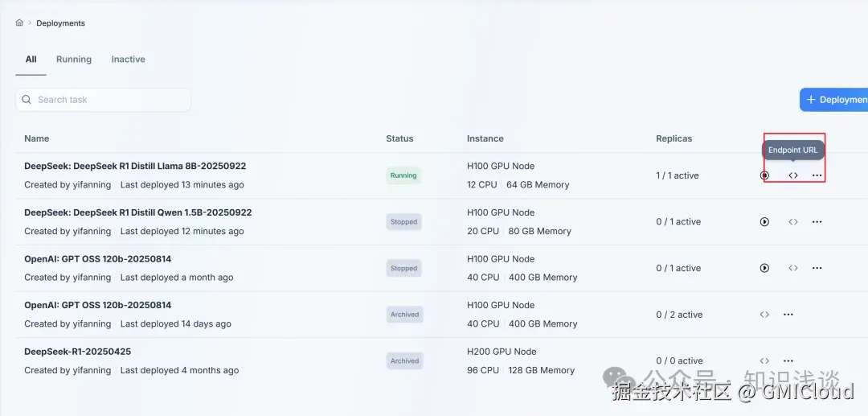Click the plus Deployment button

(x=833, y=100)
